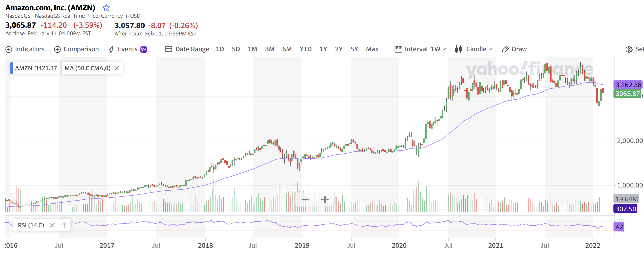Click the Amazon.com, Inc. (AMZN) title
The height and width of the screenshot is (258, 644).
(x=50, y=8)
